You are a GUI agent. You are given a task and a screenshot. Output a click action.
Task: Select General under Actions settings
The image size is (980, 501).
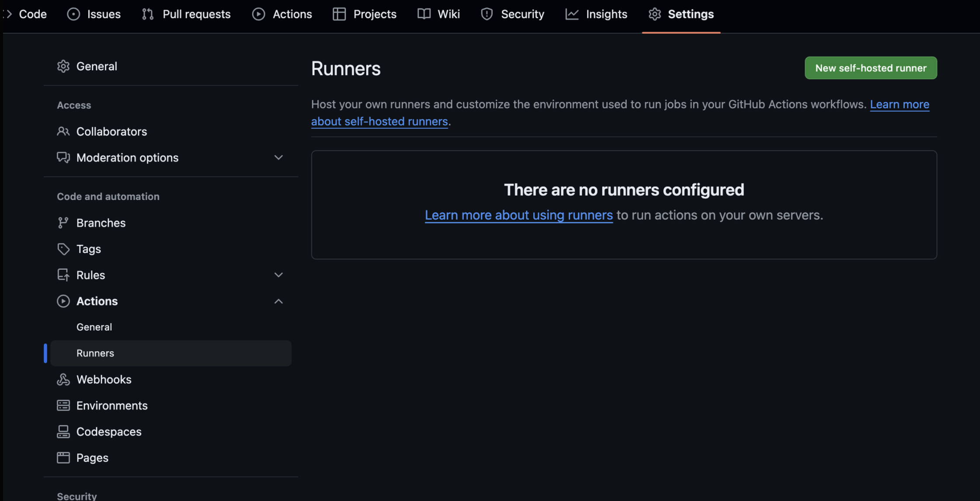pos(94,327)
